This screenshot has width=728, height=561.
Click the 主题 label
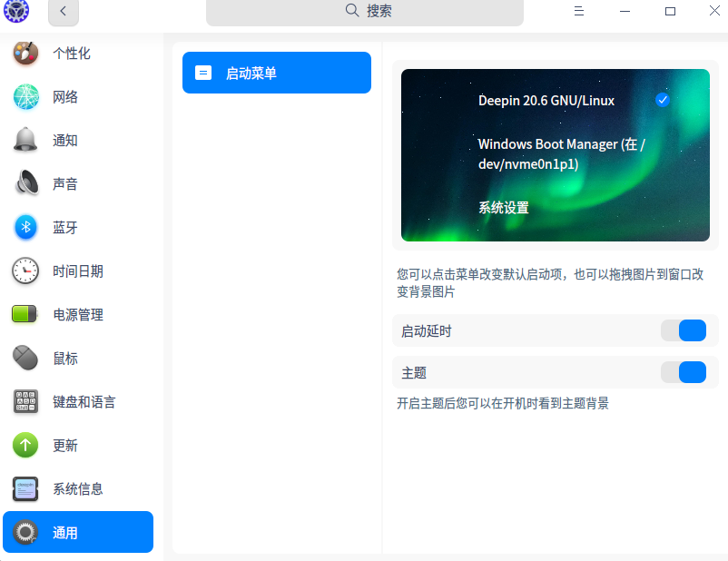point(414,372)
